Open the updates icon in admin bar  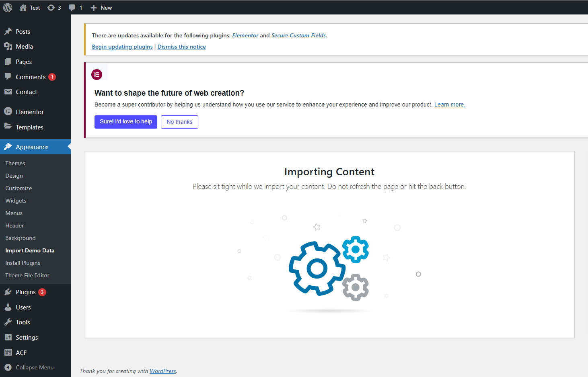point(51,8)
